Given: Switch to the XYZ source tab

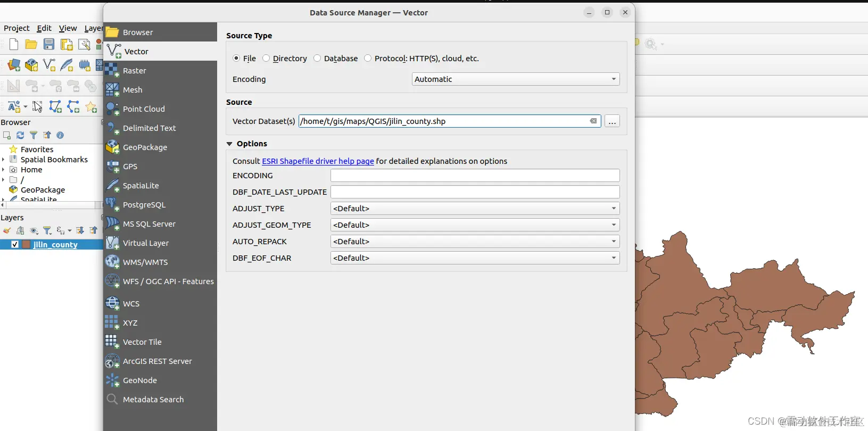Looking at the screenshot, I should tap(160, 323).
